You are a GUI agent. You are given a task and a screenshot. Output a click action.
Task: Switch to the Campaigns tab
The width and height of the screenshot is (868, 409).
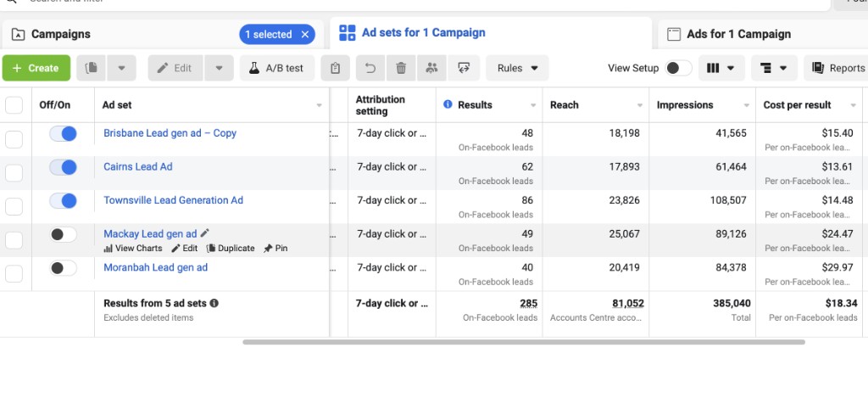(60, 34)
